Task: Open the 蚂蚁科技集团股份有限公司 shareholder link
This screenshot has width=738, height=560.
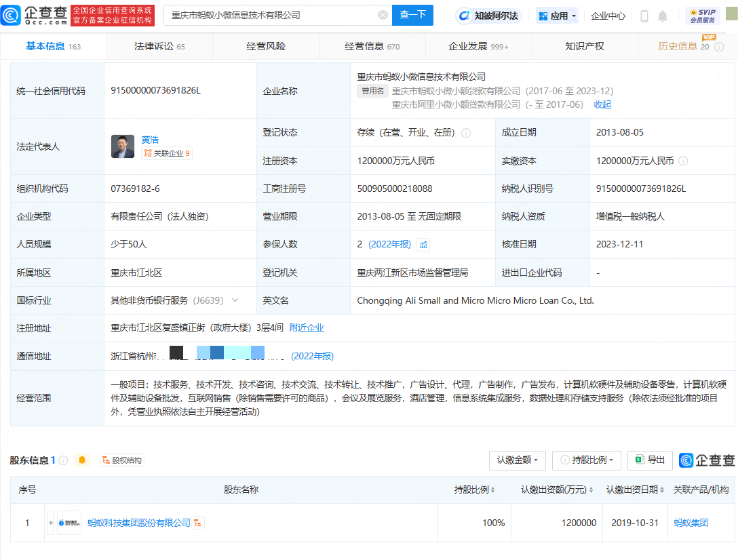Action: (139, 523)
